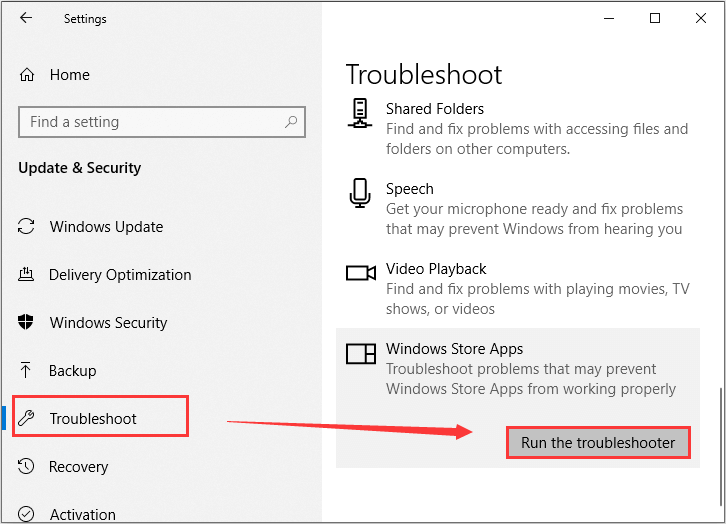This screenshot has height=524, width=726.
Task: Select Video Playback troubleshooter
Action: click(x=436, y=269)
